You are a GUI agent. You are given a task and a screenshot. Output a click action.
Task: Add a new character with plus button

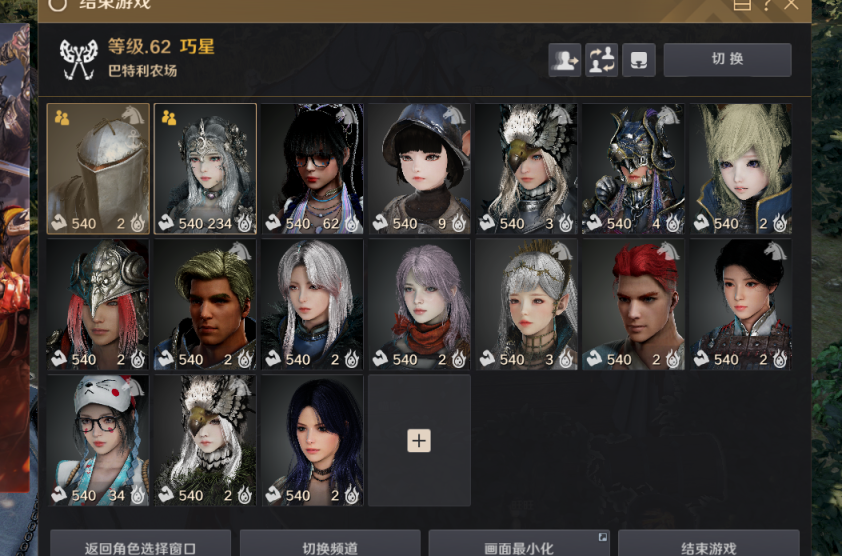419,441
